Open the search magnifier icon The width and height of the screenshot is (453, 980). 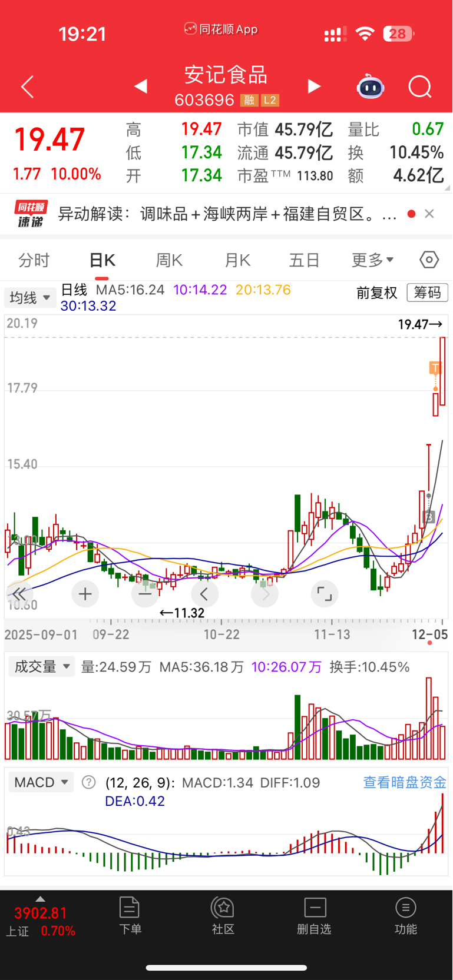click(x=420, y=87)
